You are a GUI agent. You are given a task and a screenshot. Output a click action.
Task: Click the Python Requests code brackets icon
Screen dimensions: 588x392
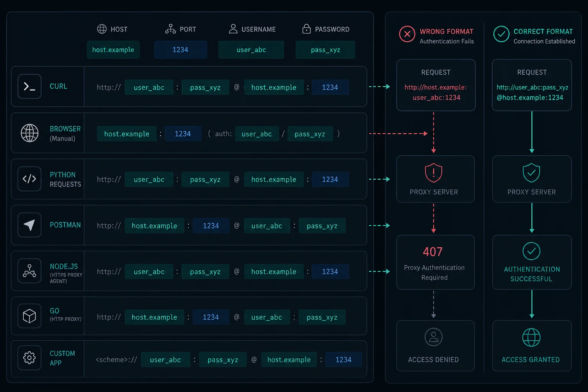coord(29,179)
